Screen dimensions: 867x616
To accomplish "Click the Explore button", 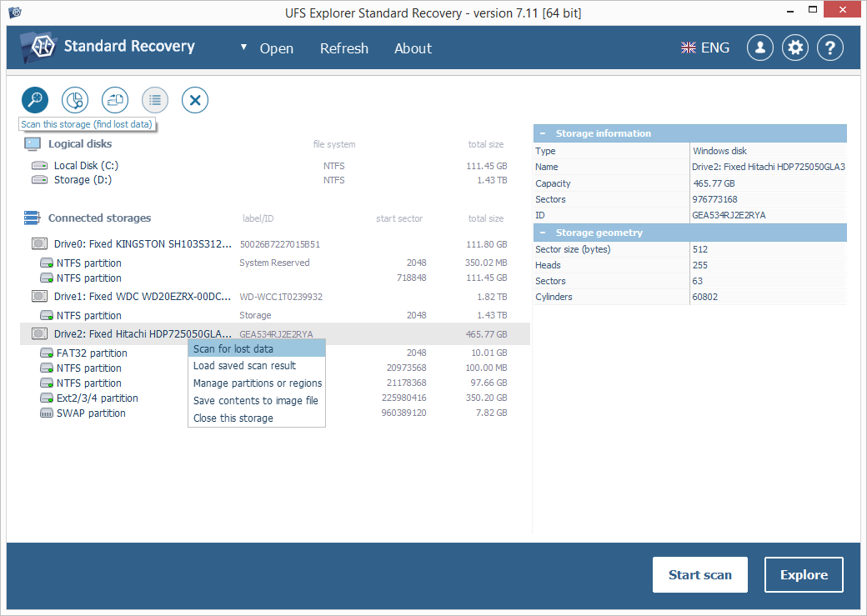I will (x=804, y=575).
